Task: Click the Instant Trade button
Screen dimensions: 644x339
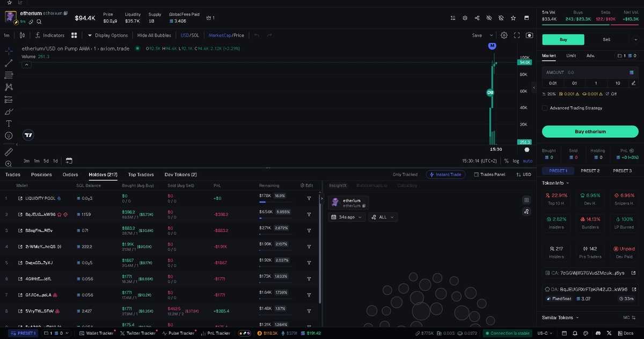Action: (445, 175)
